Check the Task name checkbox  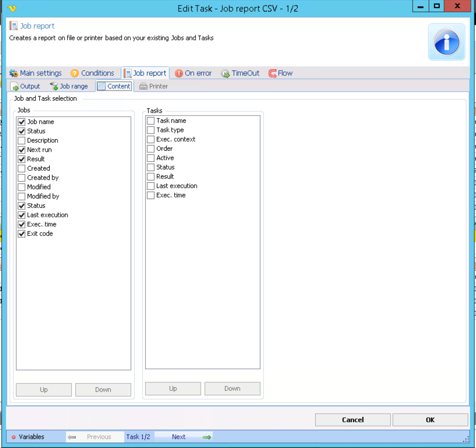tap(151, 121)
